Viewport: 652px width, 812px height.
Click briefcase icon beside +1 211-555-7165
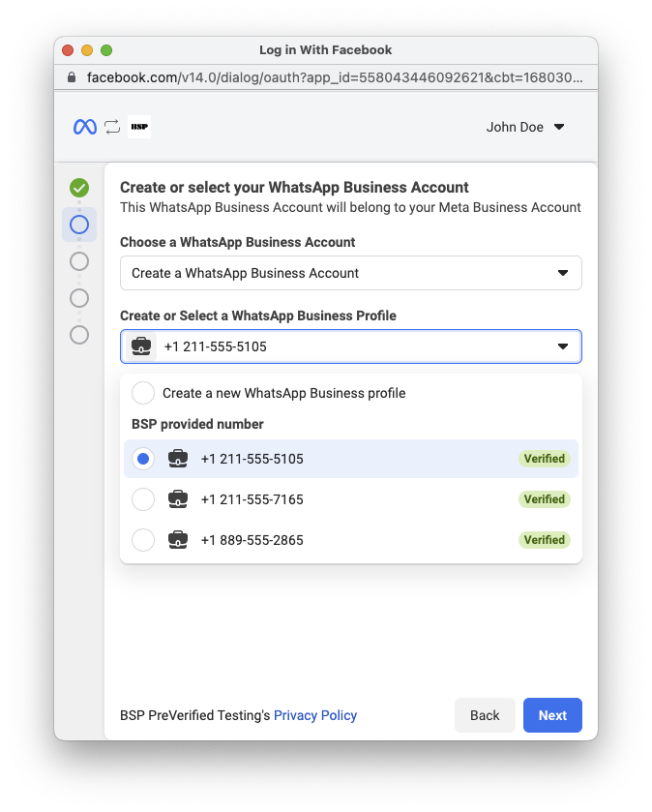178,499
